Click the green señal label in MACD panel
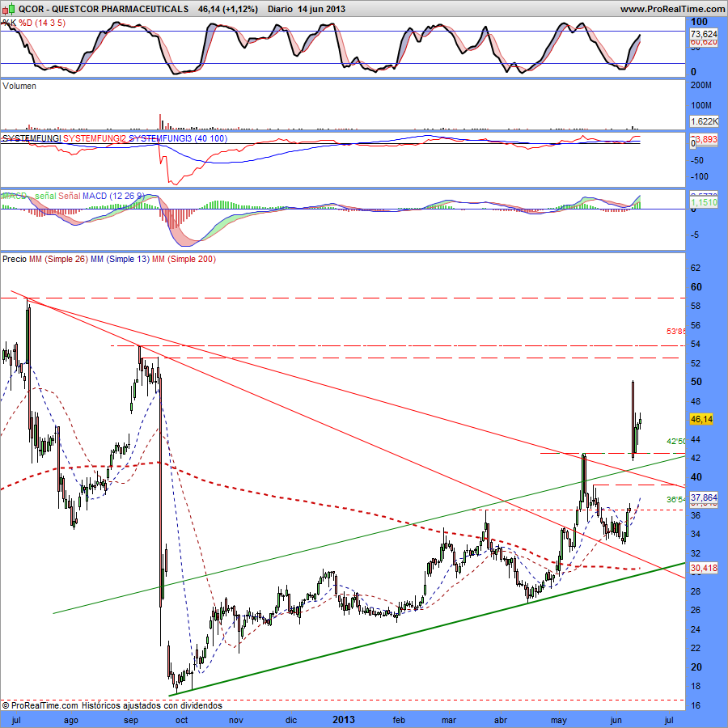Image resolution: width=728 pixels, height=728 pixels. tap(45, 196)
